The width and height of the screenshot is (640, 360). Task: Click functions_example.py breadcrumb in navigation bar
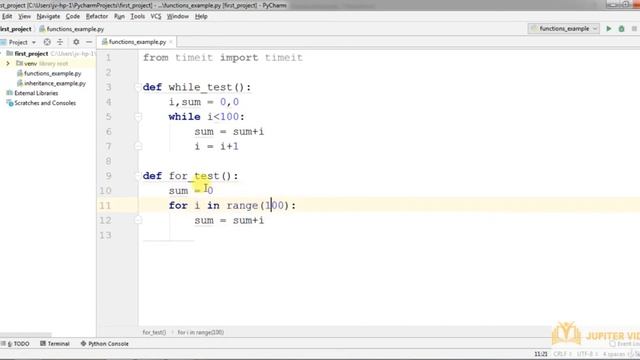coord(72,29)
